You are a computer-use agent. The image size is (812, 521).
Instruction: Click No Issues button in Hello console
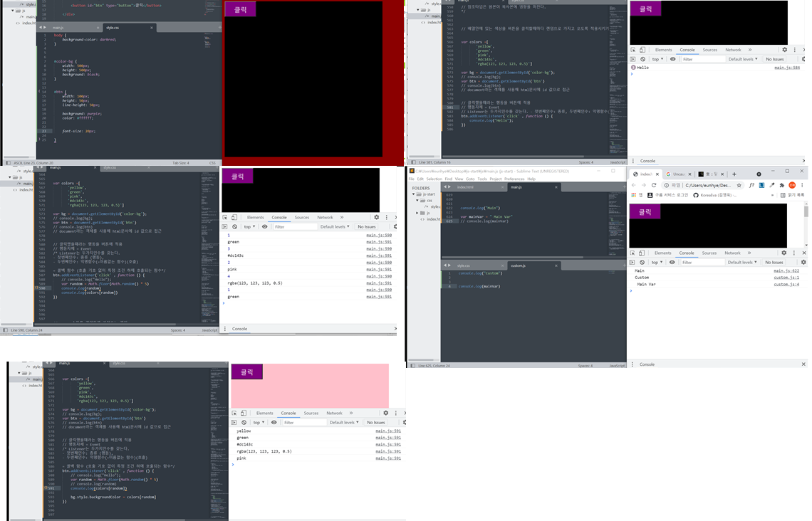coord(775,59)
